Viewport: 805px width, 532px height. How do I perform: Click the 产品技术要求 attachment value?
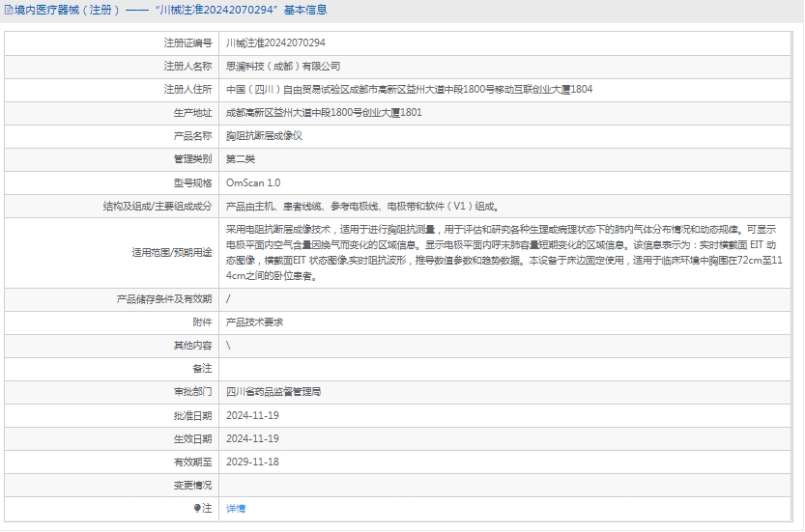pos(254,322)
